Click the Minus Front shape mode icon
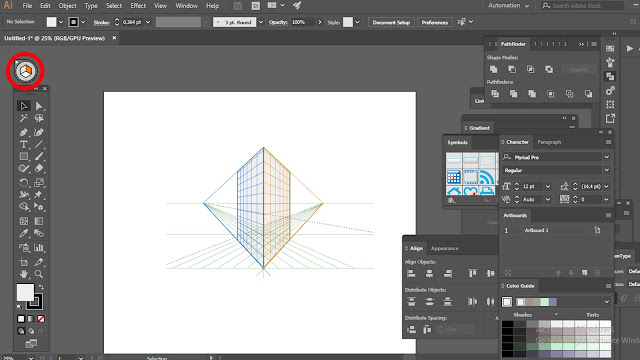Image resolution: width=640 pixels, height=360 pixels. (x=512, y=69)
